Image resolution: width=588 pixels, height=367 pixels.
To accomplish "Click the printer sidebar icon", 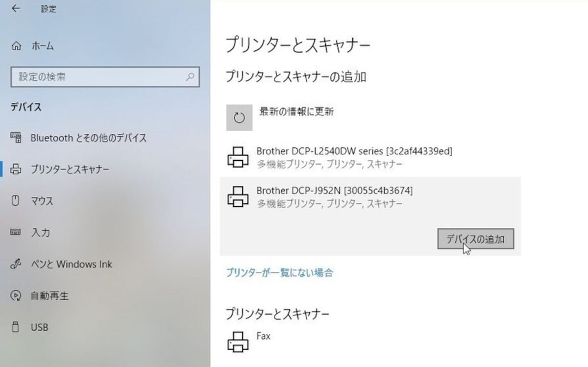I will [16, 170].
